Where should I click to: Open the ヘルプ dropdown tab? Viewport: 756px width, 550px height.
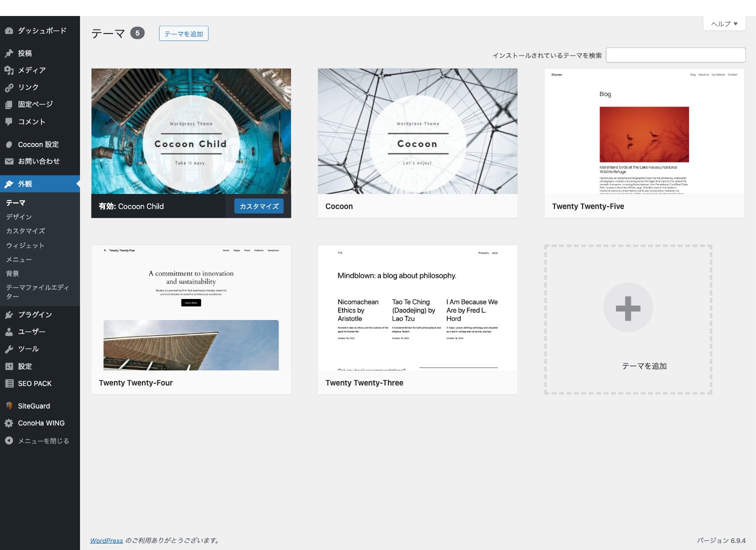(724, 23)
